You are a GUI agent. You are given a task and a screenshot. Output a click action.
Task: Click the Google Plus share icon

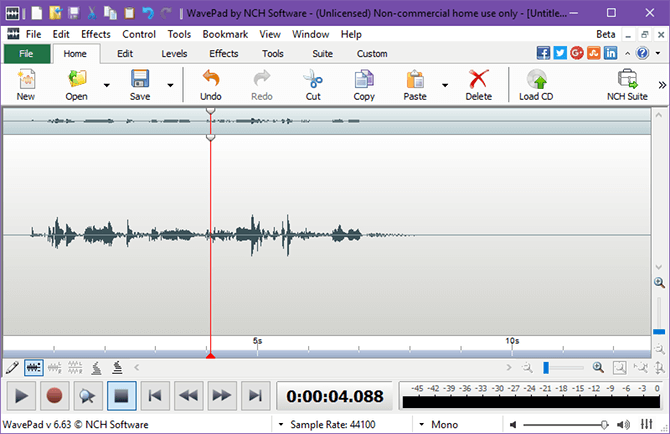(577, 53)
